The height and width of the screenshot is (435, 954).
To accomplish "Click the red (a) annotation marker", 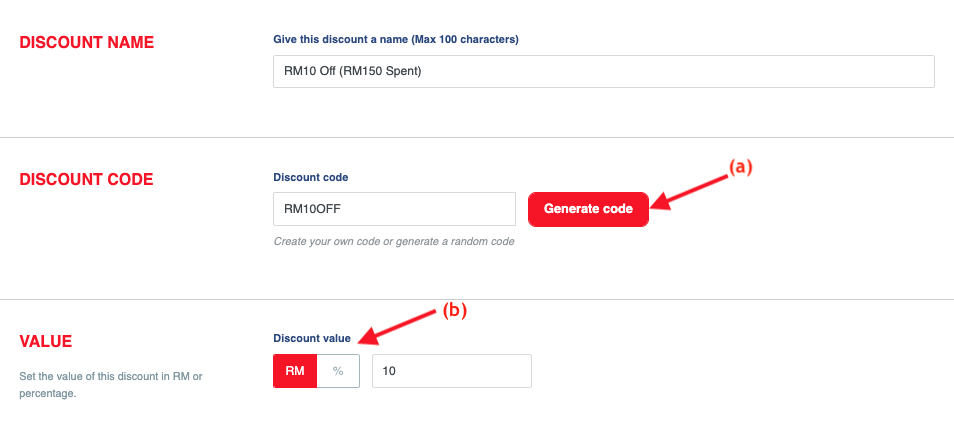I will (739, 168).
